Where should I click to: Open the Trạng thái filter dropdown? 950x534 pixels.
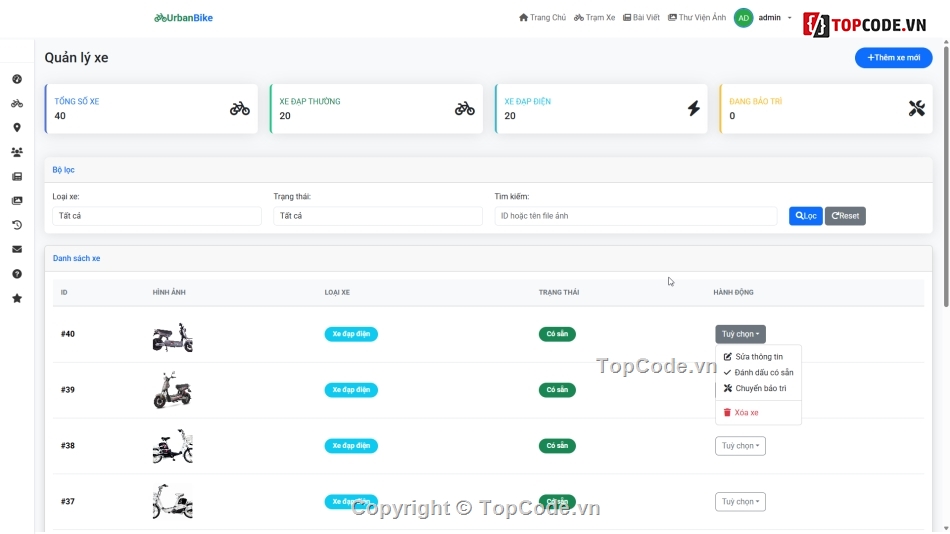click(x=377, y=216)
